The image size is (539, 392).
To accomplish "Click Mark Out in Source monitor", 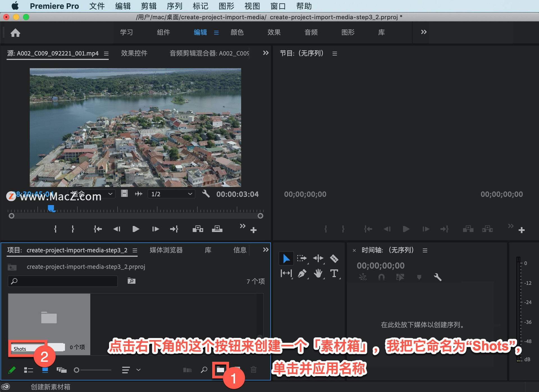I will coord(73,229).
